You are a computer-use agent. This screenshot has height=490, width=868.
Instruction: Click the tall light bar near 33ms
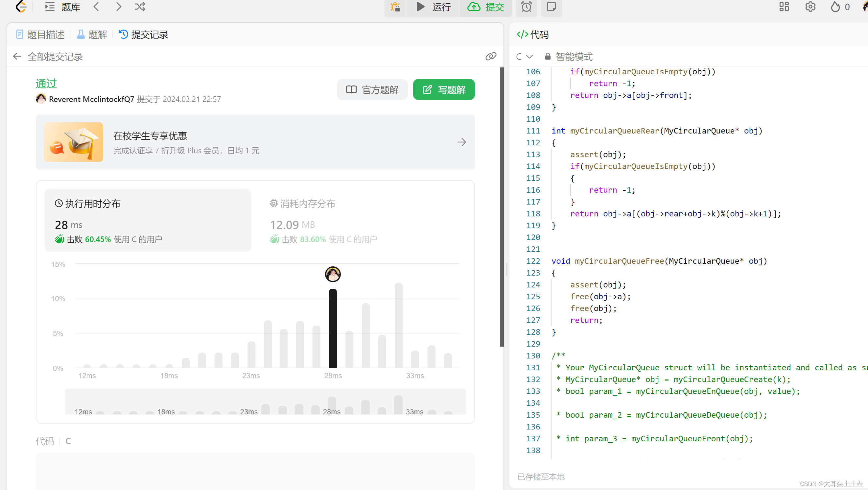point(399,325)
